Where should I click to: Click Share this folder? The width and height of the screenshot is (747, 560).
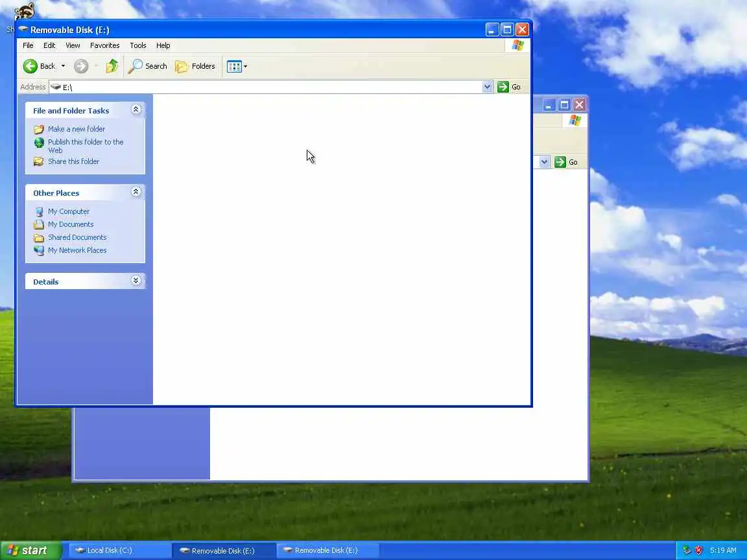pyautogui.click(x=73, y=161)
